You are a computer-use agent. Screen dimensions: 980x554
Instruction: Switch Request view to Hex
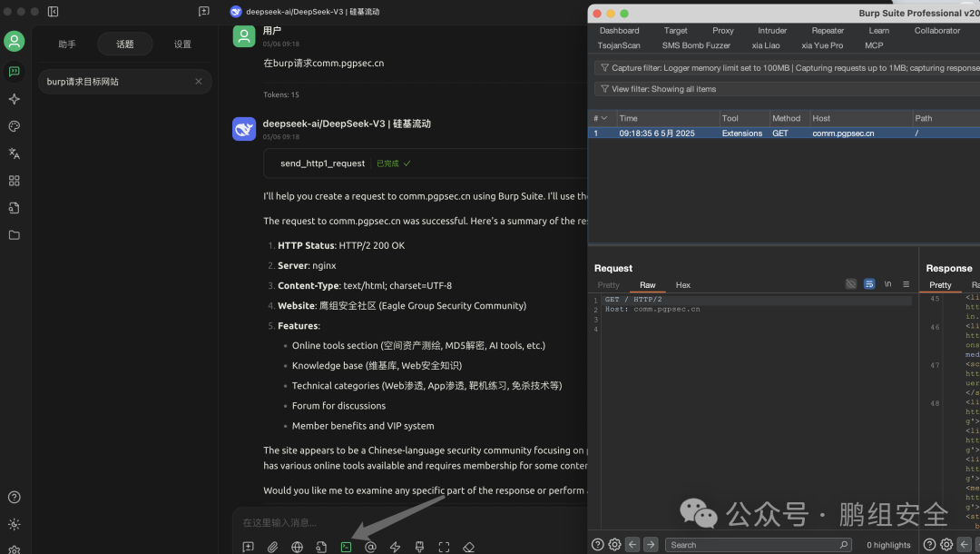[683, 285]
